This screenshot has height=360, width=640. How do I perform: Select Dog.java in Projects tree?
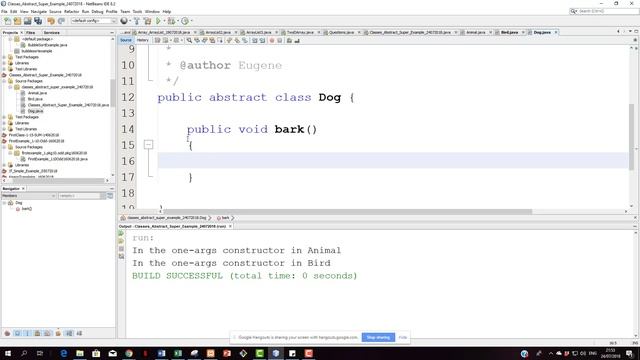(x=36, y=111)
